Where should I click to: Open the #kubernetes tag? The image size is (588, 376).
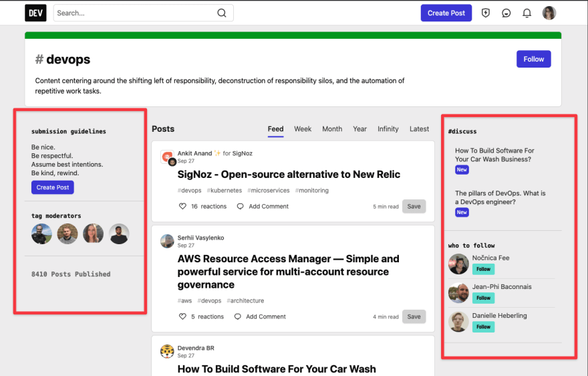coord(225,191)
